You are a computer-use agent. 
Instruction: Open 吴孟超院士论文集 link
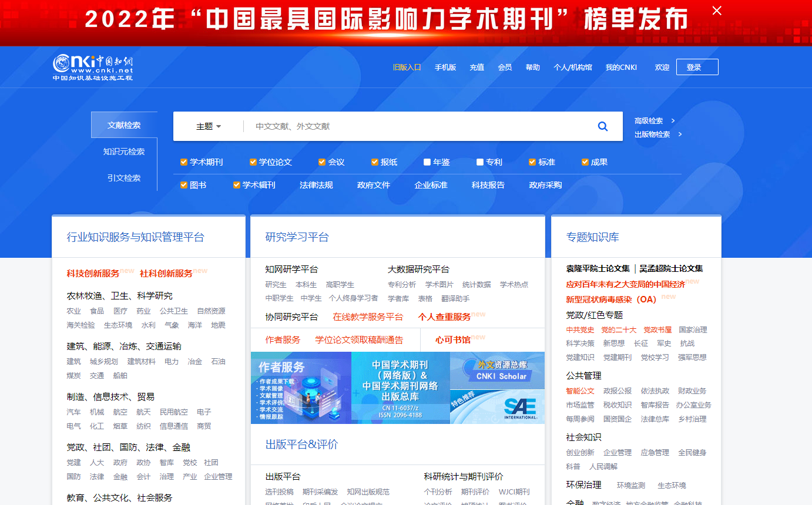pyautogui.click(x=671, y=269)
